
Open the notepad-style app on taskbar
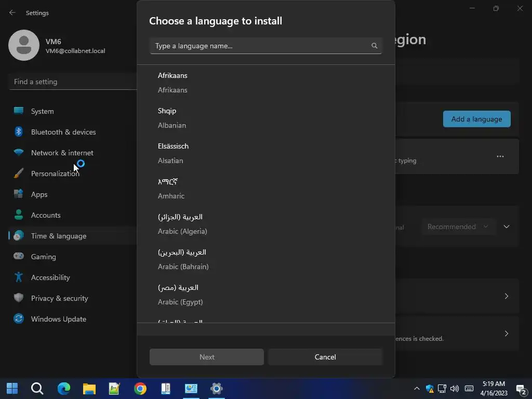(114, 389)
